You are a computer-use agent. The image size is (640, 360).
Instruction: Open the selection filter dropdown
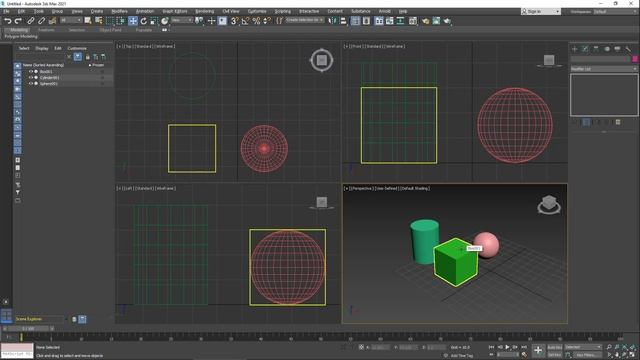[71, 20]
